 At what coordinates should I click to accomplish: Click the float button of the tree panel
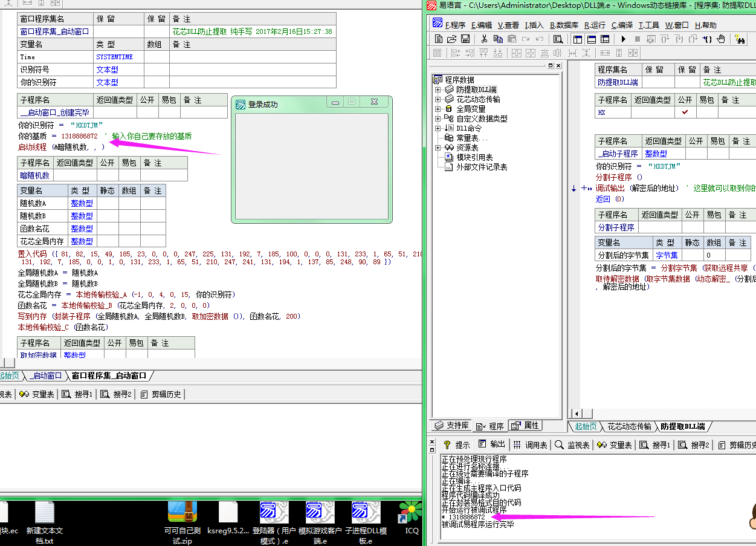click(x=551, y=65)
